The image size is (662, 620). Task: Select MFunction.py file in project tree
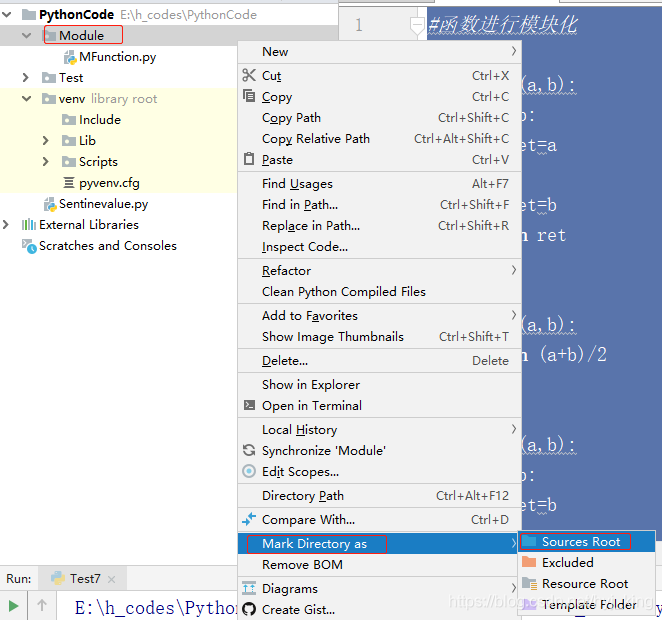118,57
